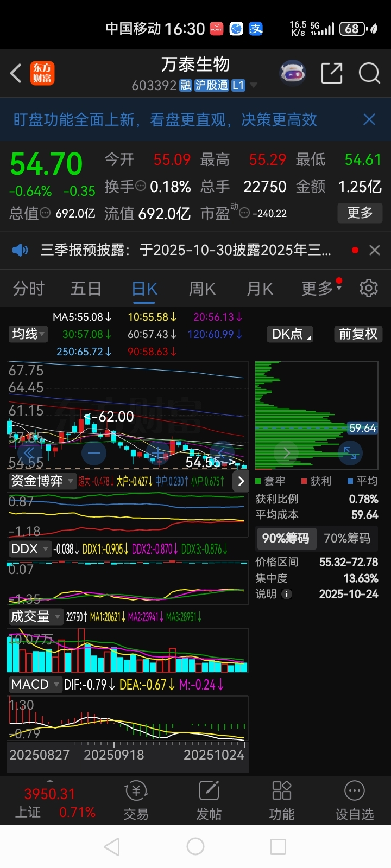
Task: Expand chip distribution fullscreen icon
Action: [350, 453]
